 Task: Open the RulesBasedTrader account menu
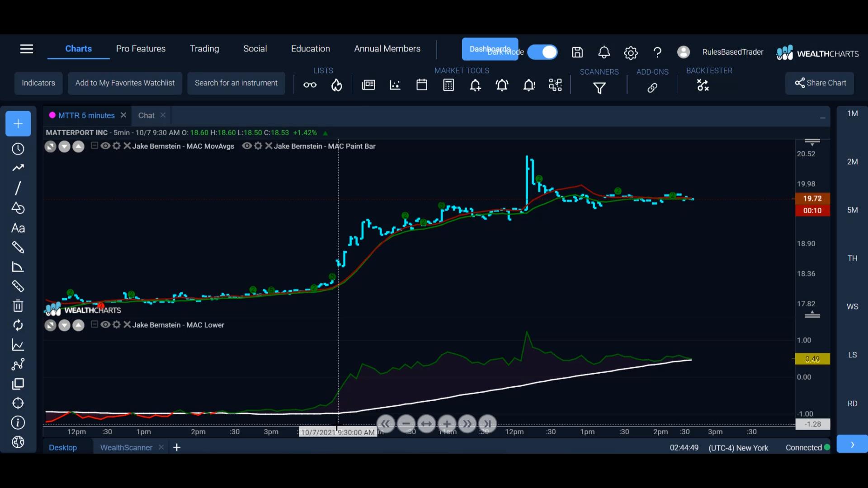point(732,52)
